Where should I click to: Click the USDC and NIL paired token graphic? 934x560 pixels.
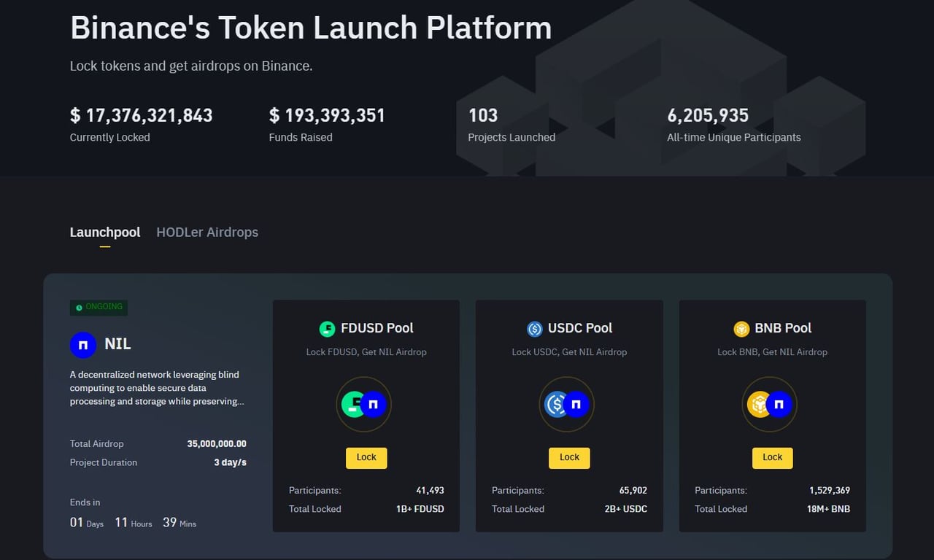pyautogui.click(x=567, y=404)
